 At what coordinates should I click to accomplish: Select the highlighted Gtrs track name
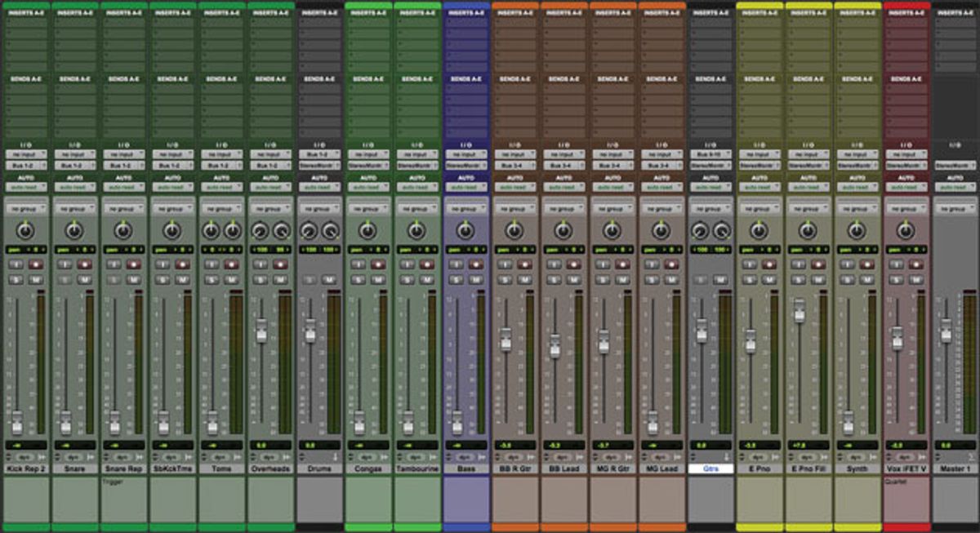(x=710, y=469)
